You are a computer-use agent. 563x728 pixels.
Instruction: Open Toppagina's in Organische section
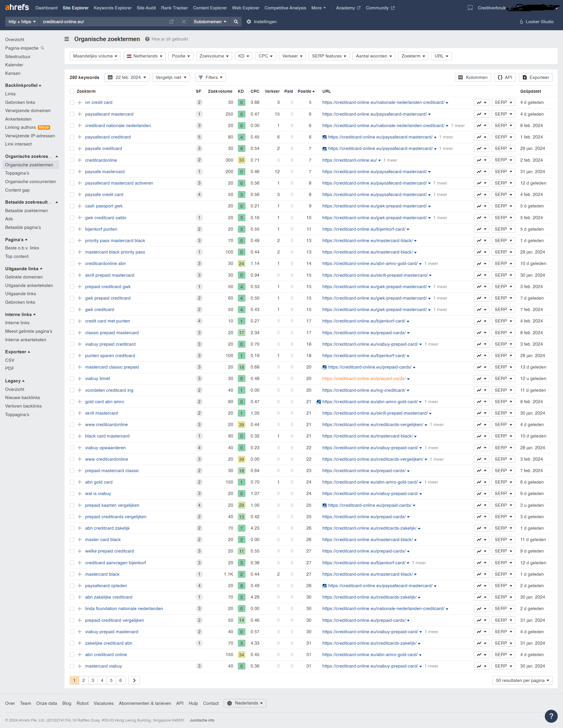coord(17,173)
